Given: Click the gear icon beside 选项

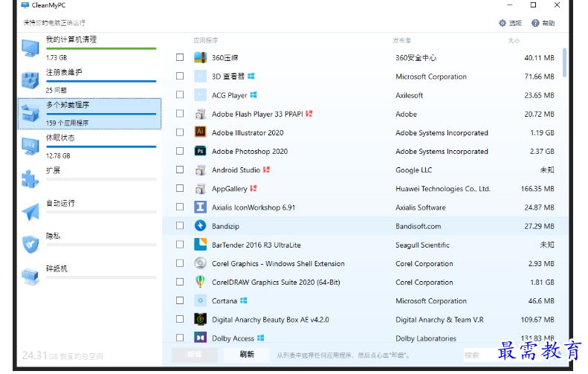Looking at the screenshot, I should click(503, 23).
